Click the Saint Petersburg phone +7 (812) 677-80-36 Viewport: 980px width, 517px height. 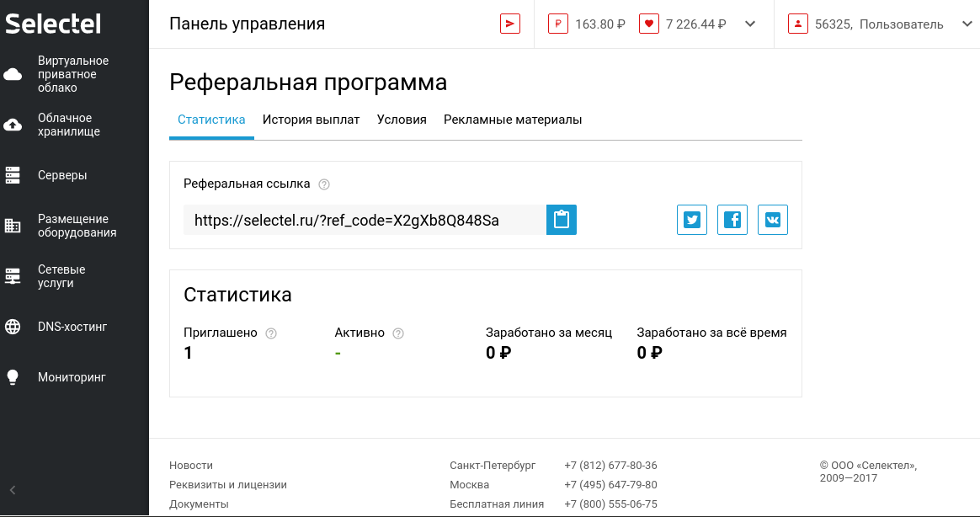610,465
